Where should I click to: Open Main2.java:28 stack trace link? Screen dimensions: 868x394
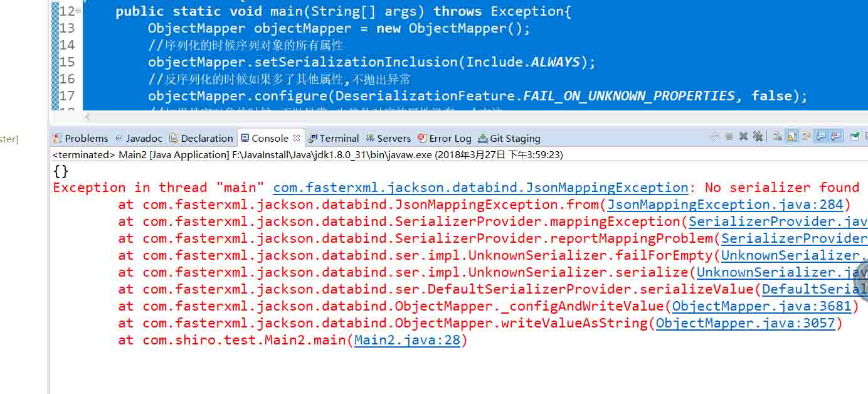(407, 340)
